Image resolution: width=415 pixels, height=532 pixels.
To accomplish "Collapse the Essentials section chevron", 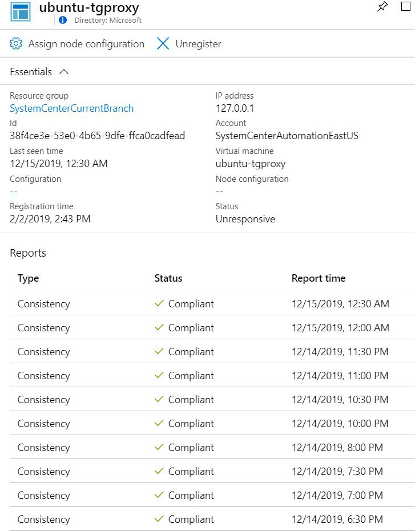I will 64,72.
